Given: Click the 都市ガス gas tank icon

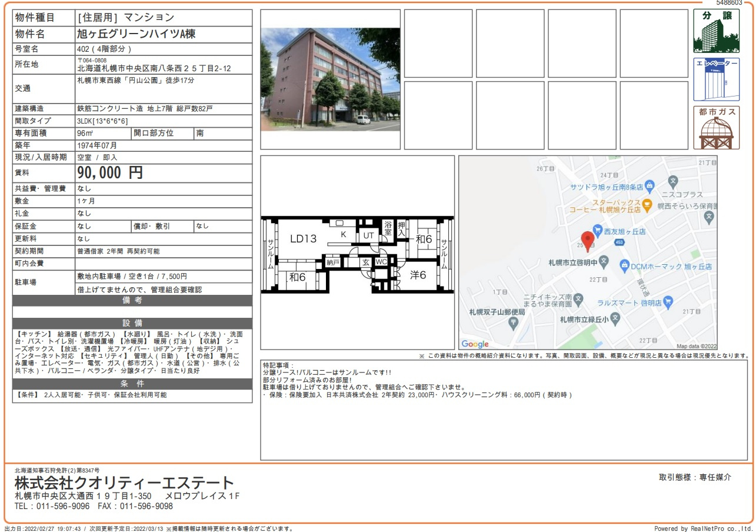Looking at the screenshot, I should pyautogui.click(x=716, y=128).
